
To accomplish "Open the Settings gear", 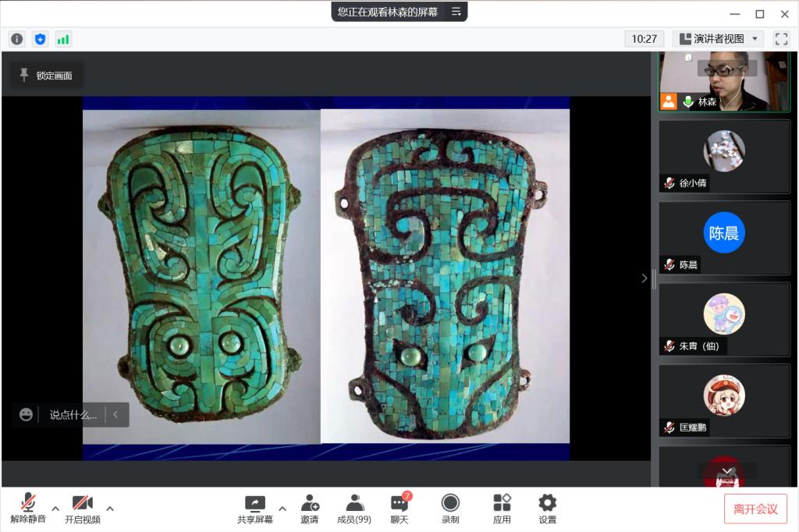I will [548, 509].
